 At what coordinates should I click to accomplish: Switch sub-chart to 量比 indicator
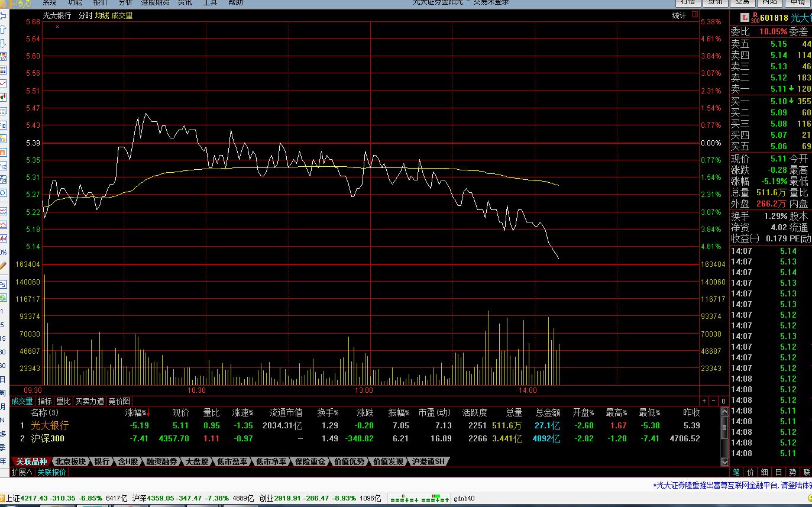(x=63, y=401)
